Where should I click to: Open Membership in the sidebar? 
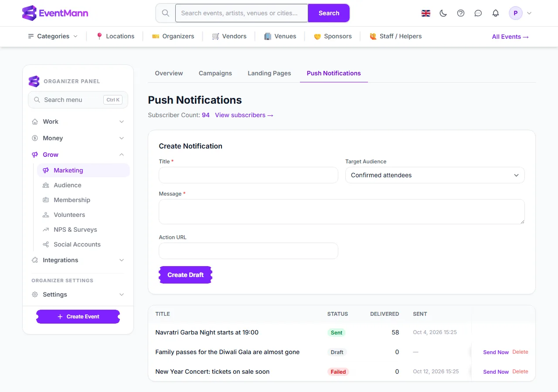(x=83, y=200)
